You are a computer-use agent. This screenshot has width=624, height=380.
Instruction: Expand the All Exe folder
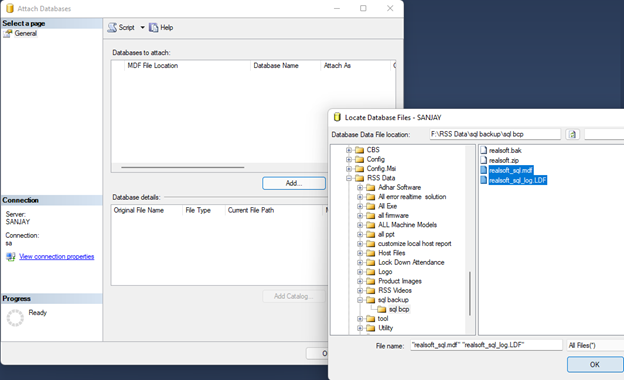coord(360,206)
